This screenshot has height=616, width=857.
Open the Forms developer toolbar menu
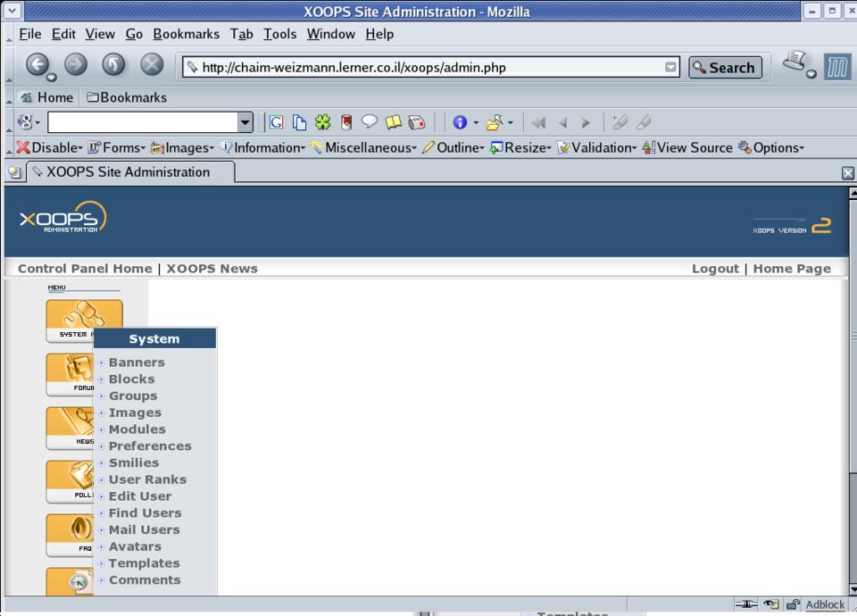click(116, 147)
